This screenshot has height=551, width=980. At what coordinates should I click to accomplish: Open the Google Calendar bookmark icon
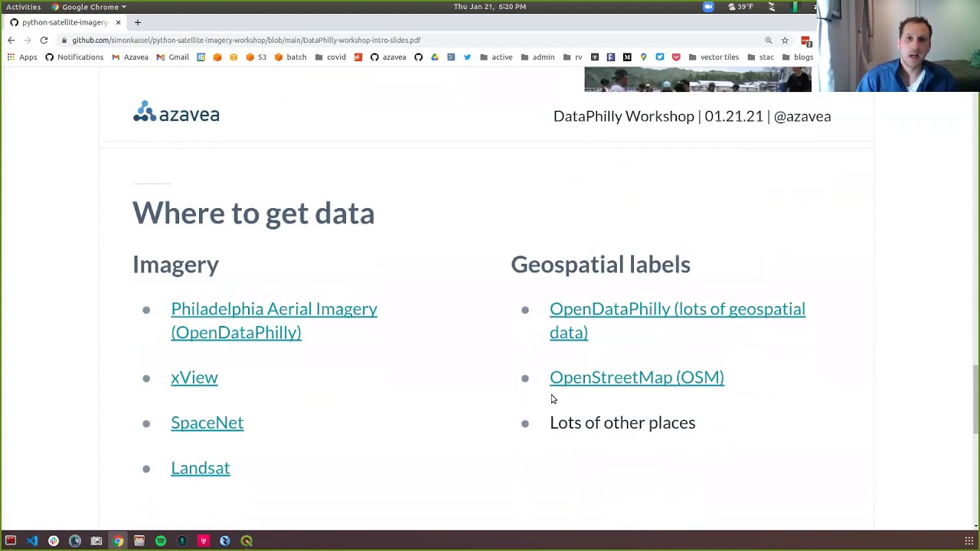(201, 57)
